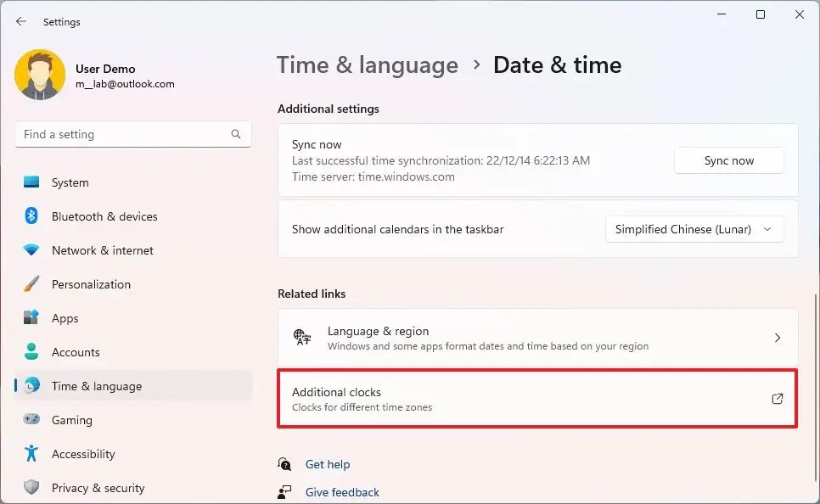
Task: Click the Time & language breadcrumb
Action: click(367, 65)
